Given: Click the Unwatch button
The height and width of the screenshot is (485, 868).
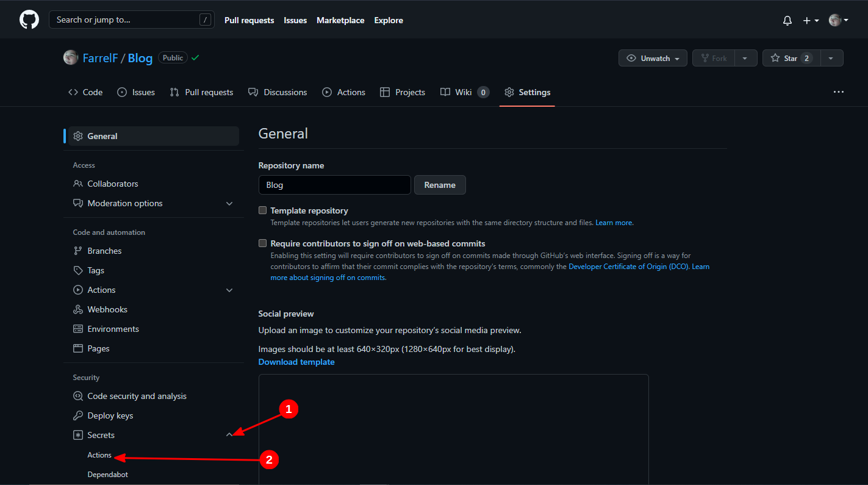Looking at the screenshot, I should pos(653,58).
